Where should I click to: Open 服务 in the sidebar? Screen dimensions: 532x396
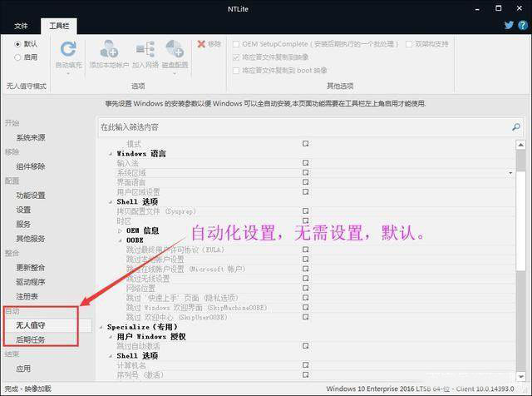click(23, 224)
